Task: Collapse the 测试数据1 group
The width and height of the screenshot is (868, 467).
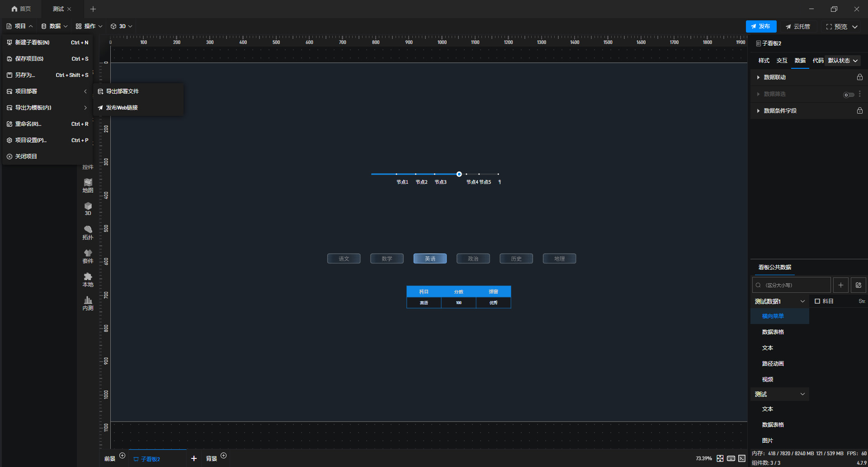Action: (x=802, y=301)
